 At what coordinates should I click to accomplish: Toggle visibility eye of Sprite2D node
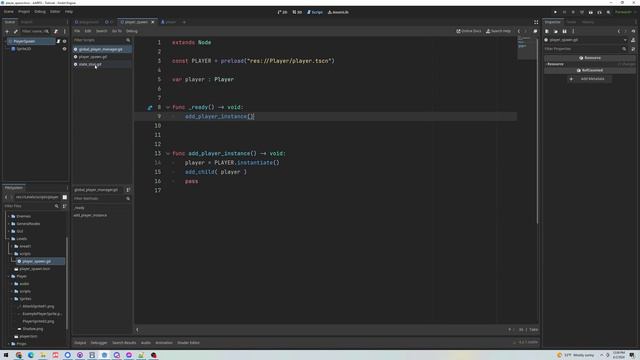64,49
